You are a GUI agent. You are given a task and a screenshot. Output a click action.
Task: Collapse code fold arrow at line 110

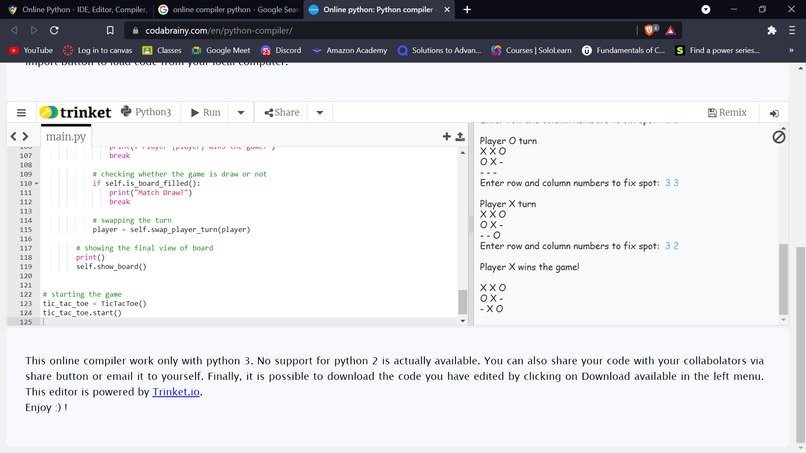click(36, 184)
